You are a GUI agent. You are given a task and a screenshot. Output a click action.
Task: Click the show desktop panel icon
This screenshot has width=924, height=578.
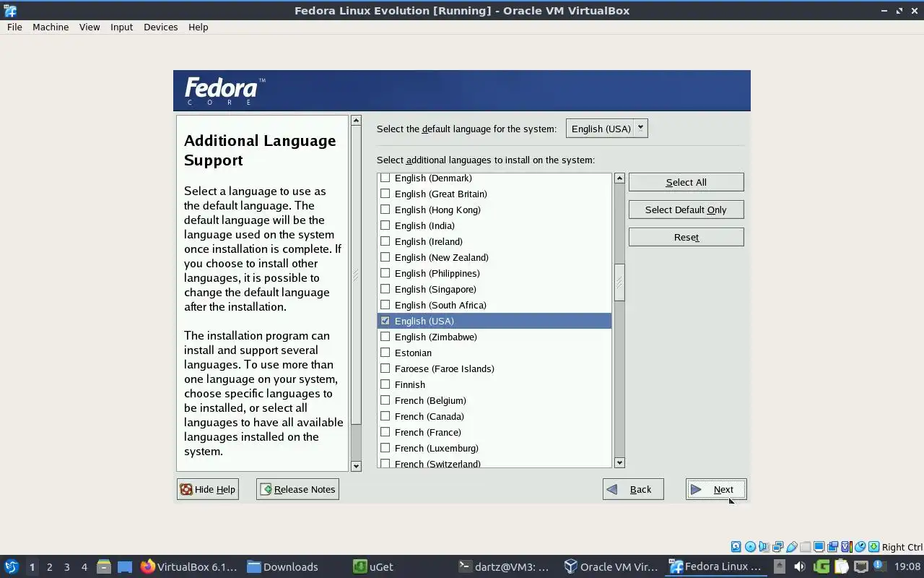[125, 567]
